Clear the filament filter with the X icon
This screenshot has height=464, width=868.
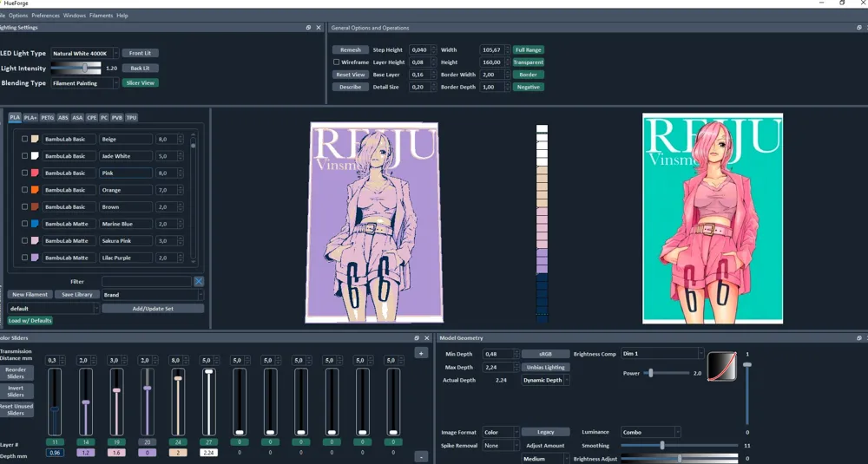pos(199,282)
